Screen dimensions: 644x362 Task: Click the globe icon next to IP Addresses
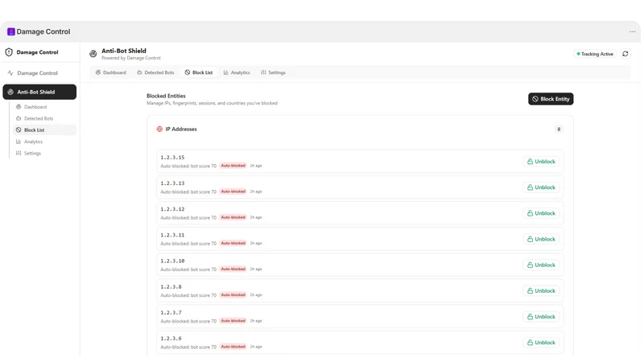[159, 129]
